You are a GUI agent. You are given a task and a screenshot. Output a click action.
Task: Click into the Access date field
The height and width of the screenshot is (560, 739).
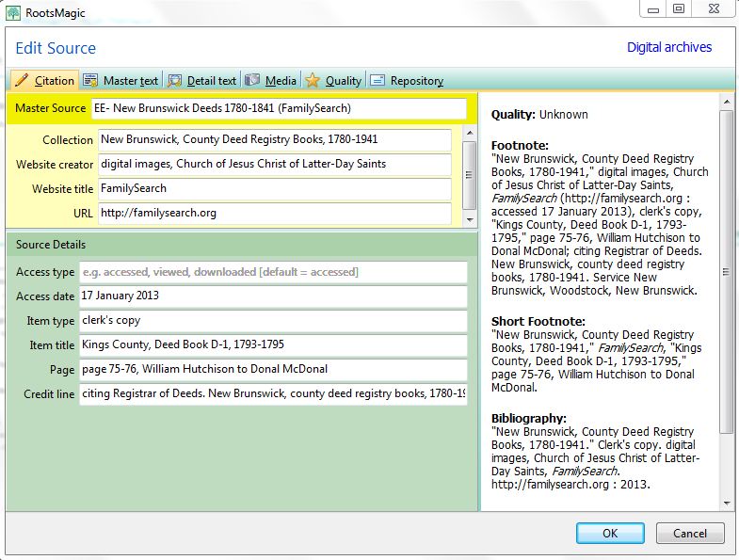[x=273, y=296]
